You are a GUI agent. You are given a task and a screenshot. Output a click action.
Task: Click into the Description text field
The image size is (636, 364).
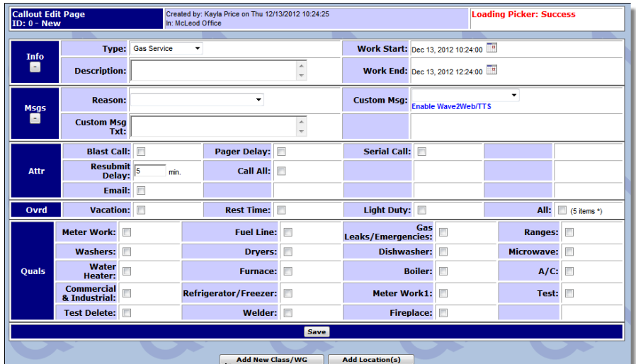point(213,70)
